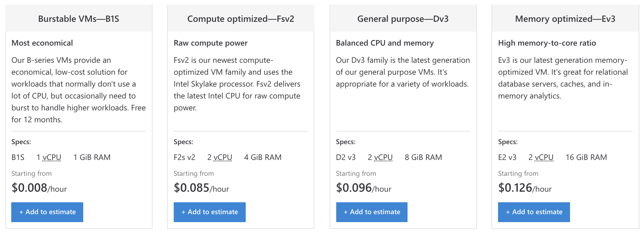
Task: Click 'Balanced CPU and memory' heading
Action: [385, 43]
